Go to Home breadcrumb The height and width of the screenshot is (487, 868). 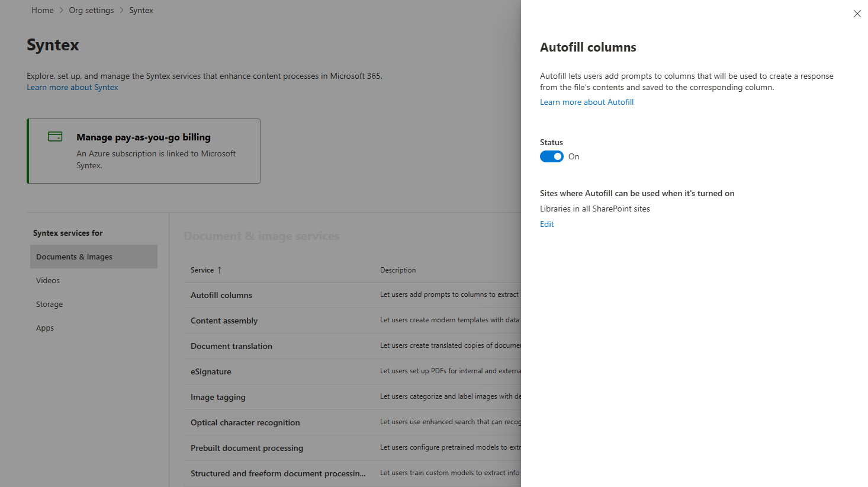[43, 10]
